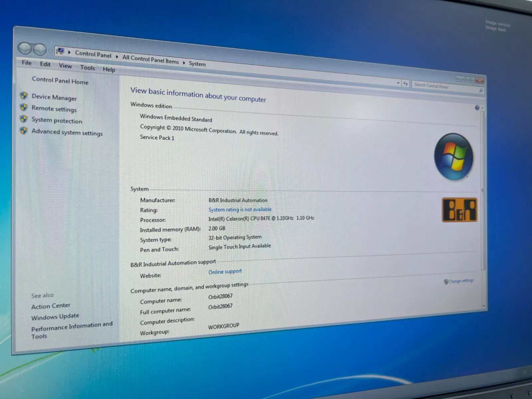
Task: Click the computer icon in address bar
Action: [60, 51]
